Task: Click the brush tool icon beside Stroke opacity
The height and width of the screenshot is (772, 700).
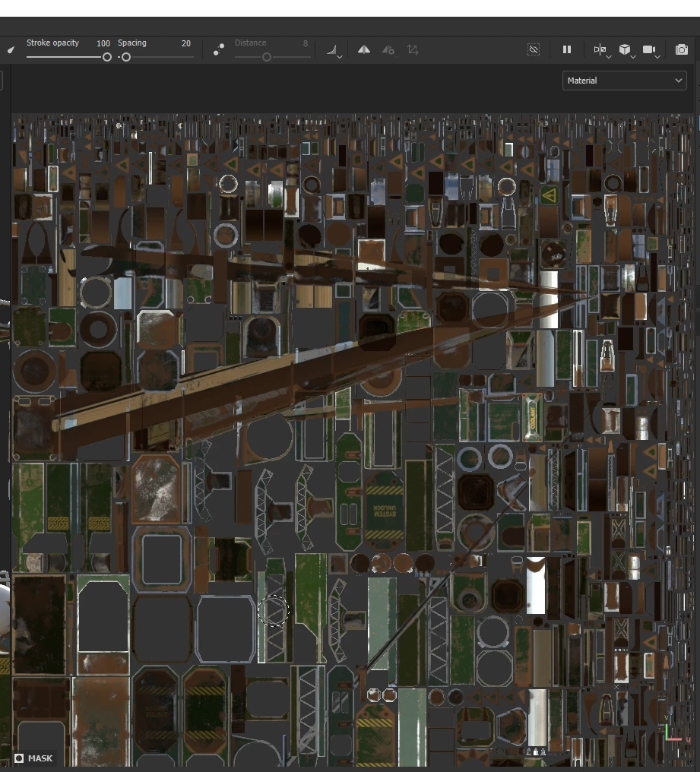Action: [11, 49]
